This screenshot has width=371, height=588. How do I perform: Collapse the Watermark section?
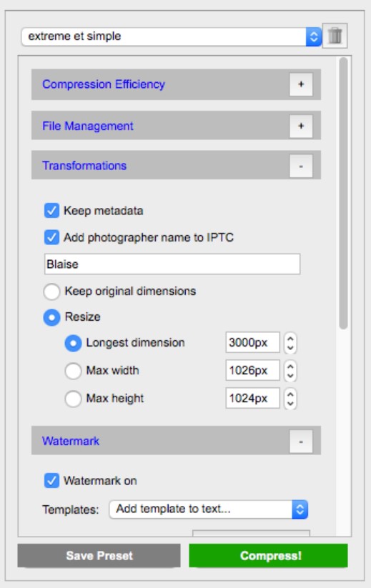click(x=301, y=442)
